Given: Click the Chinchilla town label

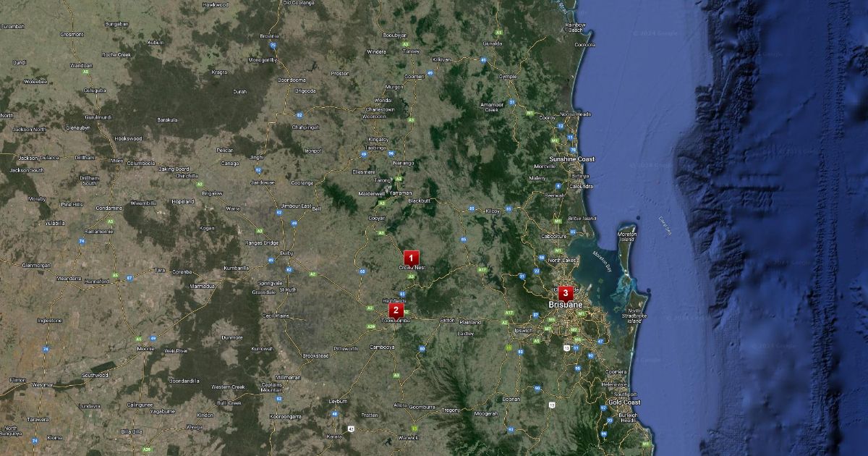Looking at the screenshot, I should (x=187, y=175).
